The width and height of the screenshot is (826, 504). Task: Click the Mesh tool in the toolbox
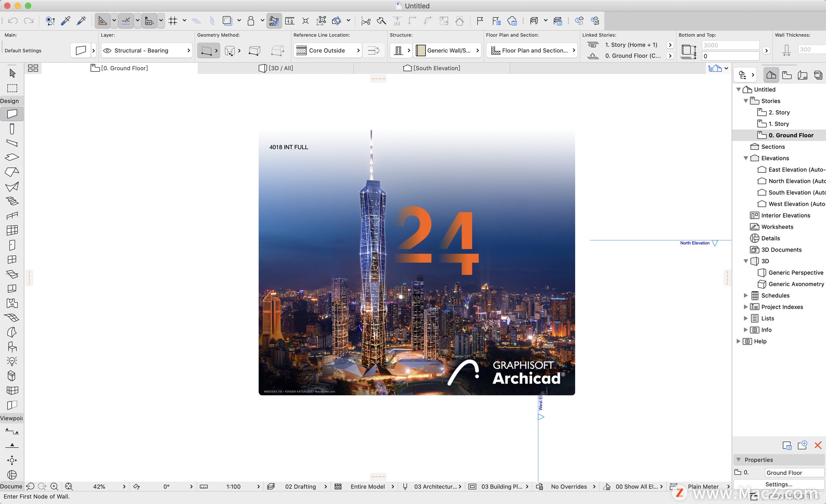click(12, 318)
